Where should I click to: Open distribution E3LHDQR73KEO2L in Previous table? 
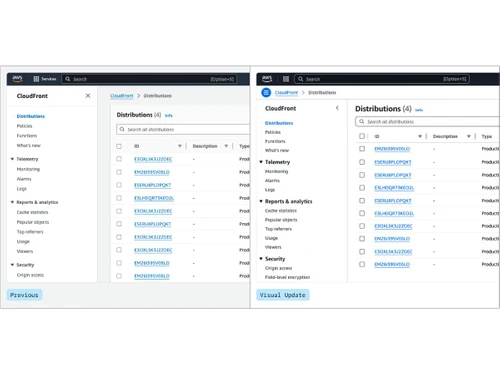tap(154, 198)
